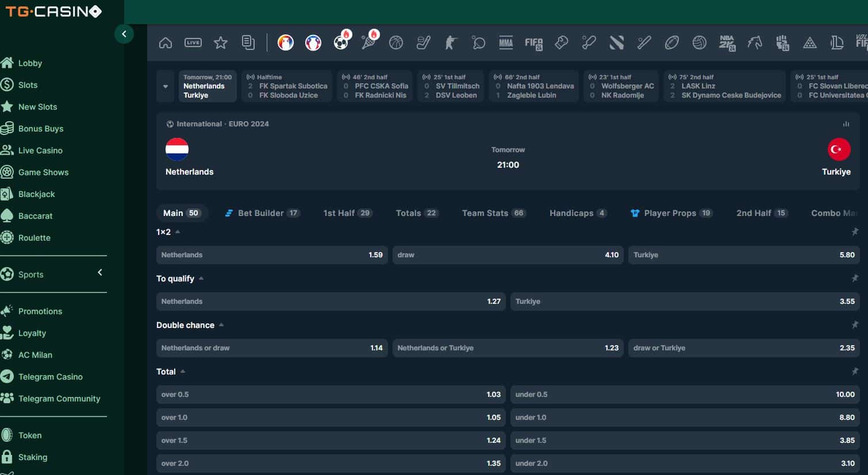
Task: Collapse the To qualify section
Action: click(201, 279)
